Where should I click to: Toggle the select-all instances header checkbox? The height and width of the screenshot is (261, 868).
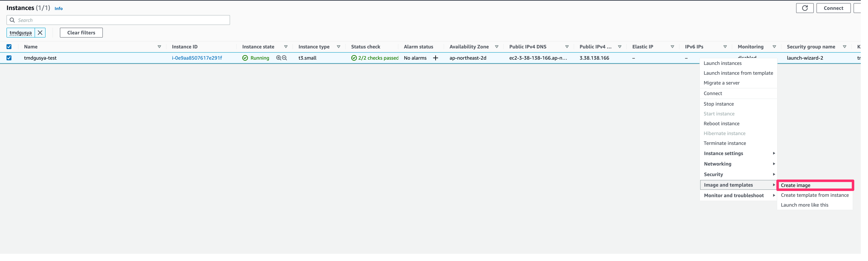click(9, 47)
